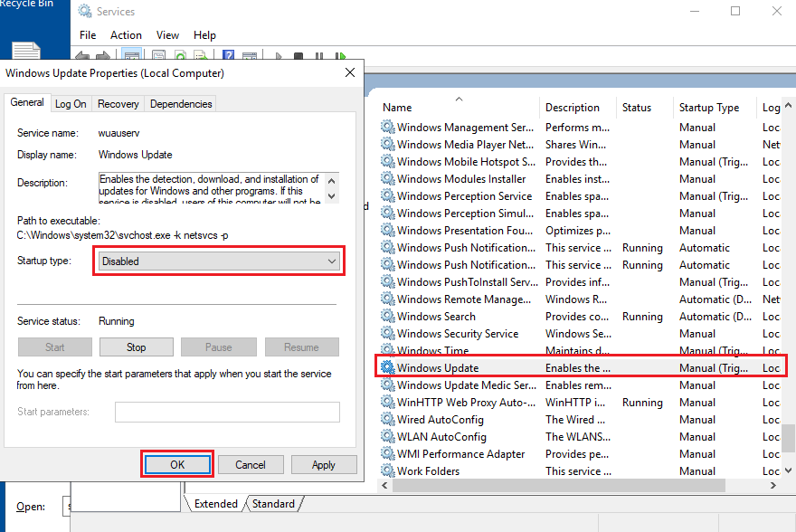This screenshot has height=532, width=796.
Task: Select the Windows Remote Management service row
Action: point(581,299)
